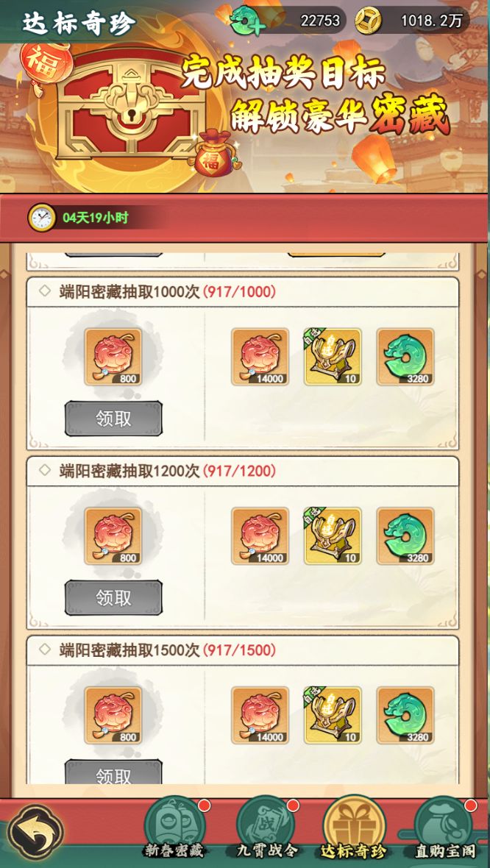
Task: Tap the 3280 green jade reward in 1200次 row
Action: [x=405, y=536]
